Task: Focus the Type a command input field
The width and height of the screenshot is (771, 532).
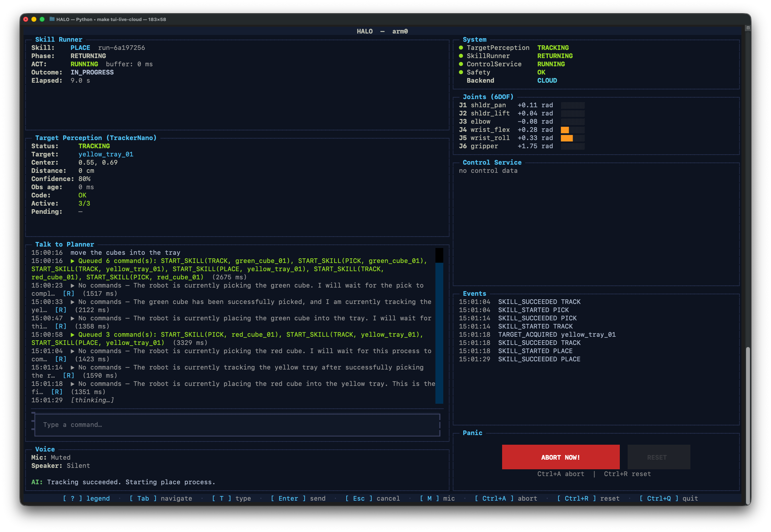Action: [x=237, y=425]
